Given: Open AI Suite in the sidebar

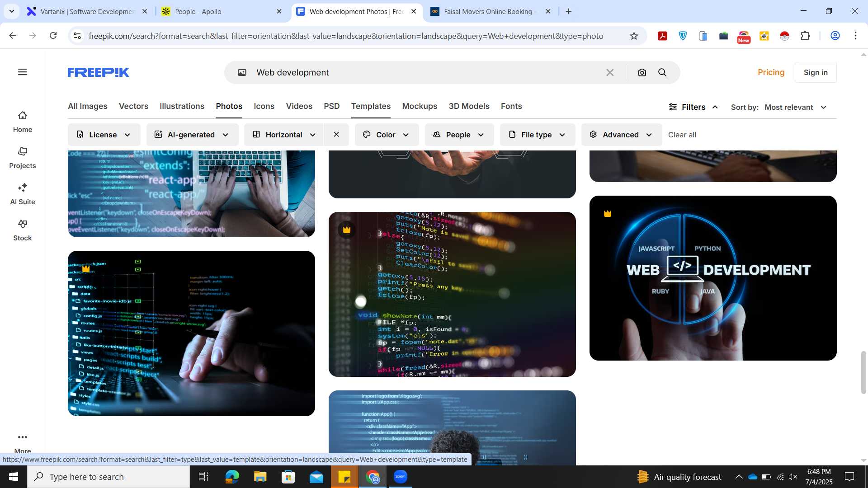Looking at the screenshot, I should (x=23, y=194).
